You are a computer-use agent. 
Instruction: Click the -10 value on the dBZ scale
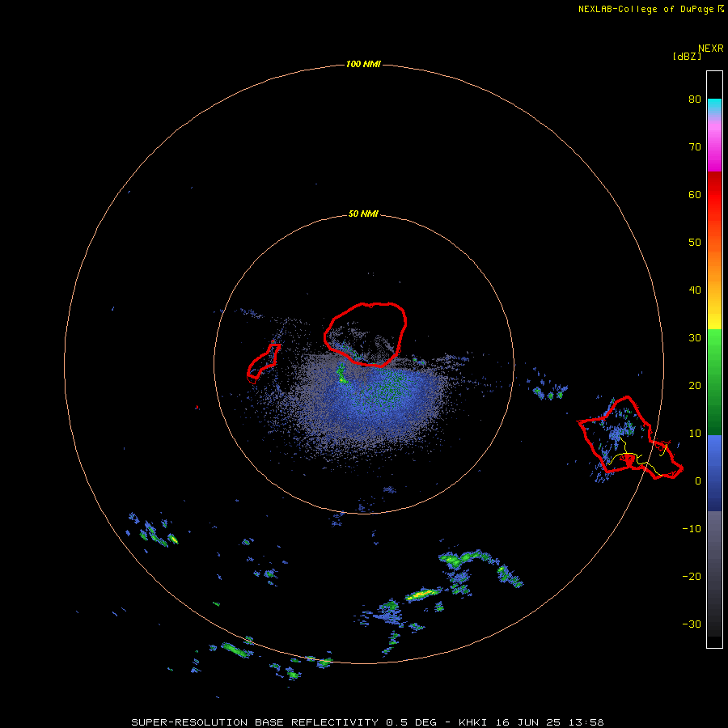[x=692, y=529]
